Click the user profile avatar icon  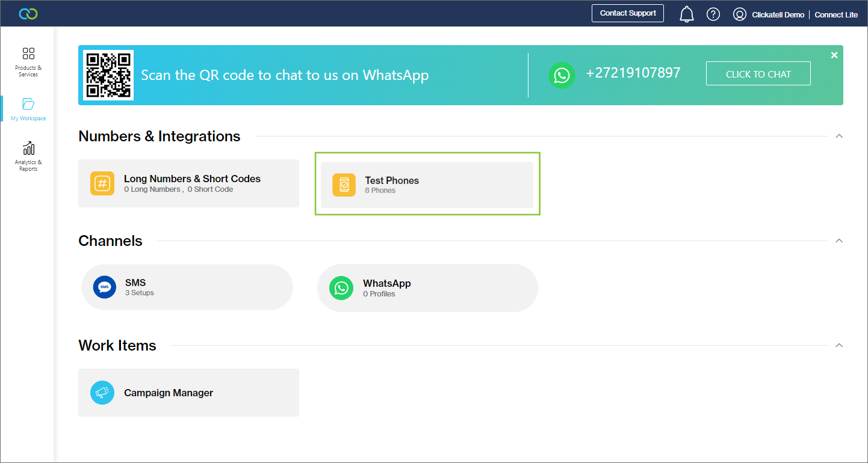tap(740, 14)
